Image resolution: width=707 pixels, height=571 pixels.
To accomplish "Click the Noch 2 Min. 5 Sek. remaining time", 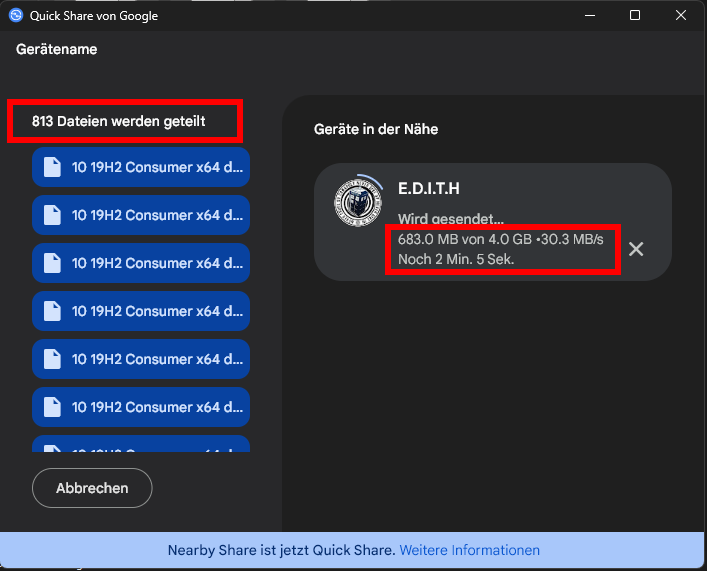I will [456, 259].
